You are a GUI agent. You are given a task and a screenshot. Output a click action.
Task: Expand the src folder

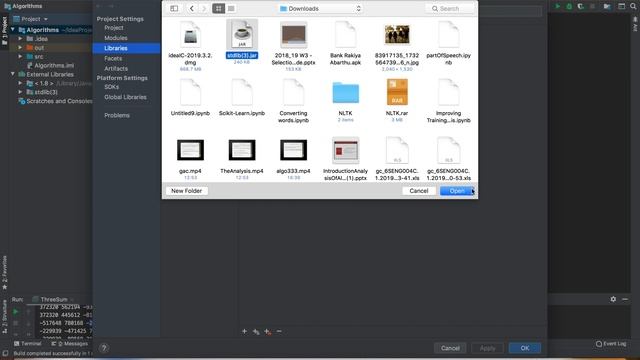tap(20, 57)
